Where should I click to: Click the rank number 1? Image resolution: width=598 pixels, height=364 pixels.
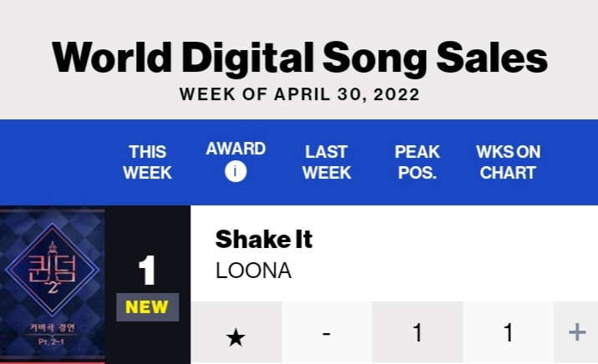click(147, 270)
